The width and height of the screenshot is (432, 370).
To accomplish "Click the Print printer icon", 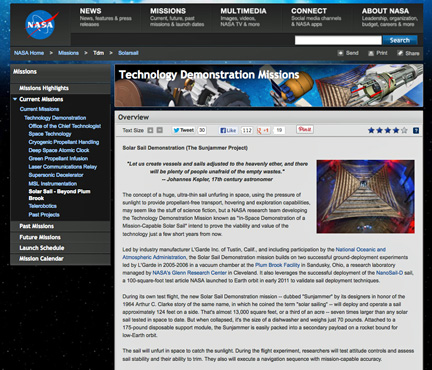I will click(x=371, y=53).
